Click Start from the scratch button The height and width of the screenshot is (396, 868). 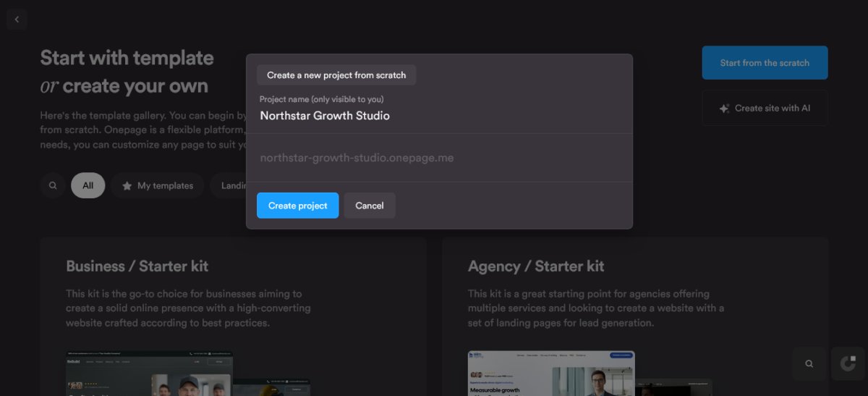click(765, 63)
